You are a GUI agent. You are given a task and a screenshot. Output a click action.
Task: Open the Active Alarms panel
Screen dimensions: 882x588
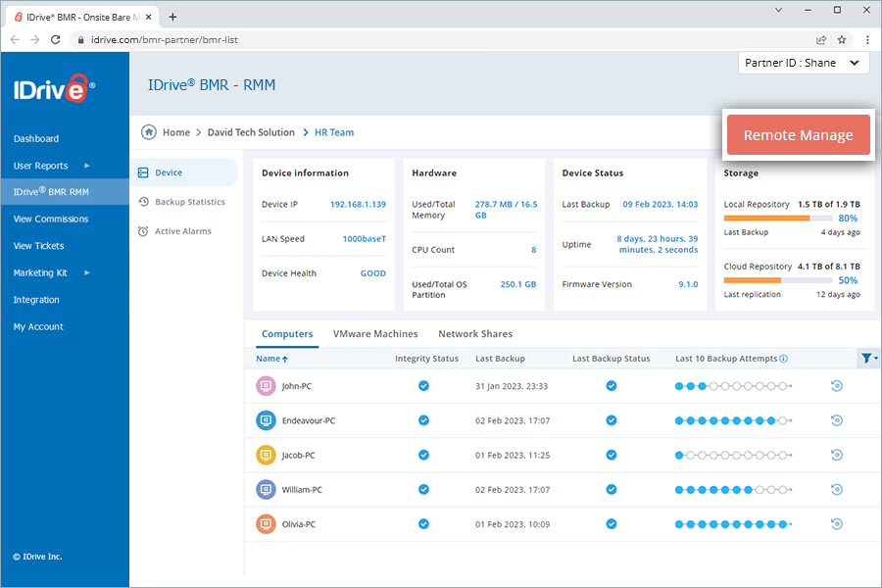(185, 231)
